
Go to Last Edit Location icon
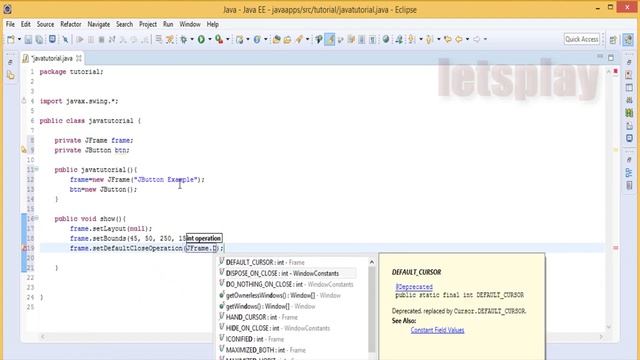click(x=447, y=39)
